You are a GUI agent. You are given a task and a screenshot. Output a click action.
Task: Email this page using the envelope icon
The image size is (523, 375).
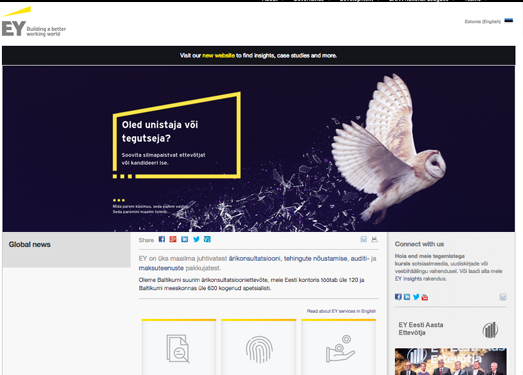[364, 239]
